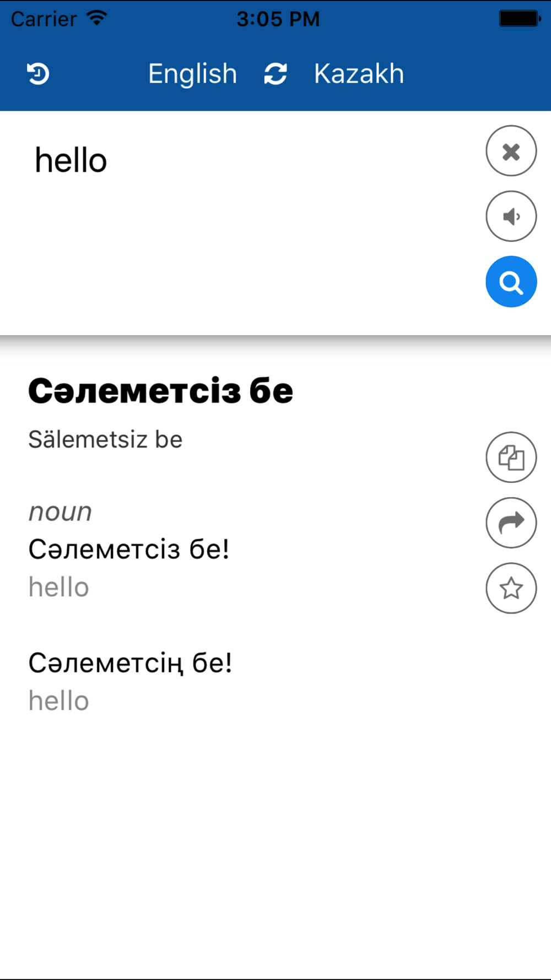The width and height of the screenshot is (551, 980).
Task: Tap the bold Сәлеметсіз бе translation heading
Action: (160, 391)
